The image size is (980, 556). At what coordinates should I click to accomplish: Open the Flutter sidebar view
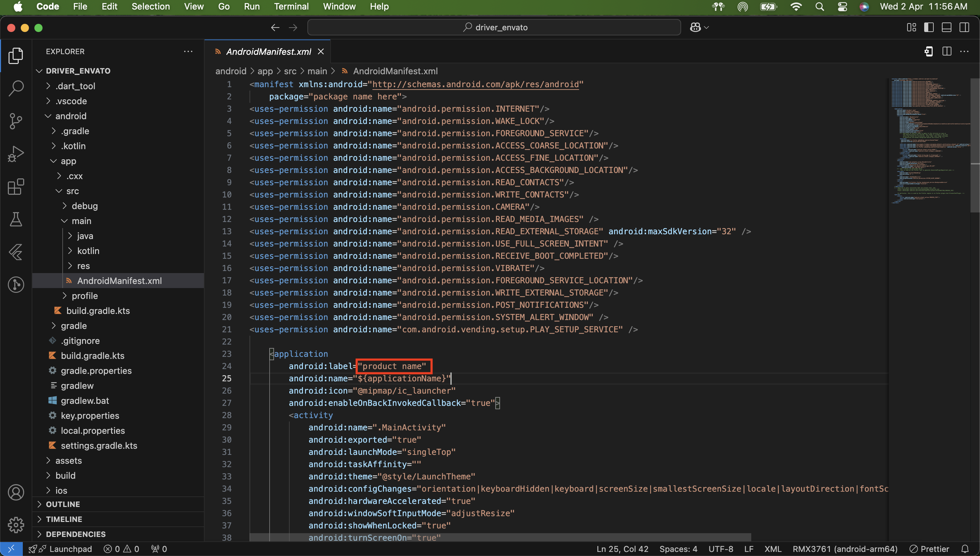pyautogui.click(x=16, y=252)
